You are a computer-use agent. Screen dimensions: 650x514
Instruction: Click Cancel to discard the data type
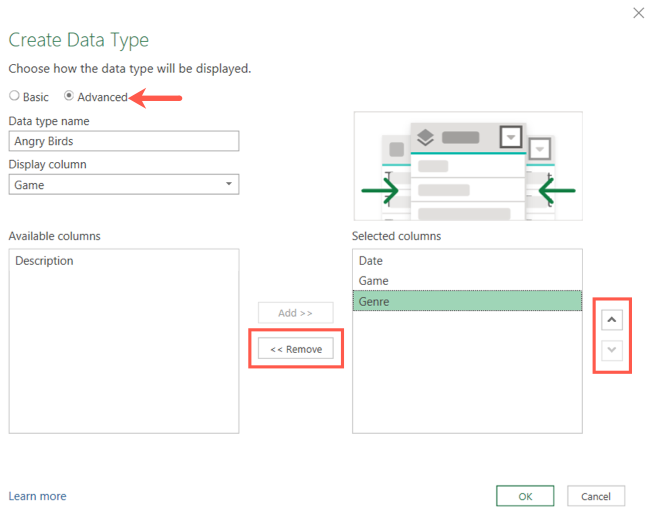click(x=596, y=496)
